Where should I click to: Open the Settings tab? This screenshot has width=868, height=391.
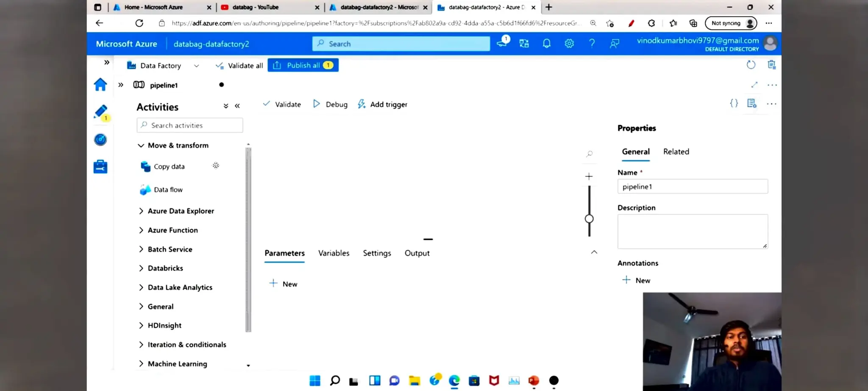[377, 253]
